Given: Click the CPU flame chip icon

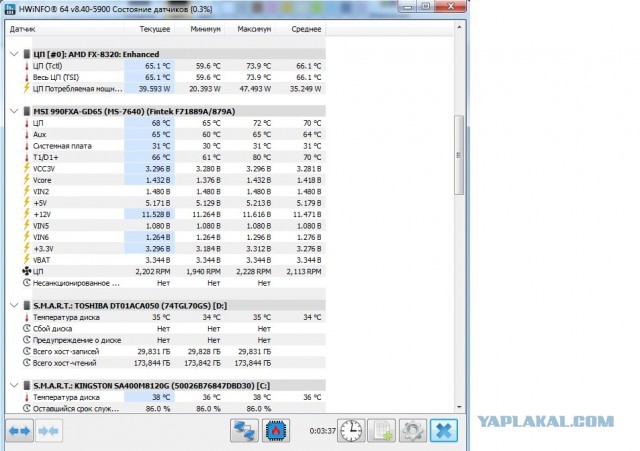Looking at the screenshot, I should click(x=276, y=431).
